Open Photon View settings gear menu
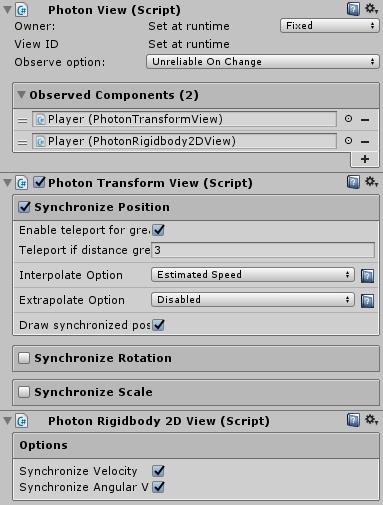Image resolution: width=383 pixels, height=505 pixels. click(371, 9)
